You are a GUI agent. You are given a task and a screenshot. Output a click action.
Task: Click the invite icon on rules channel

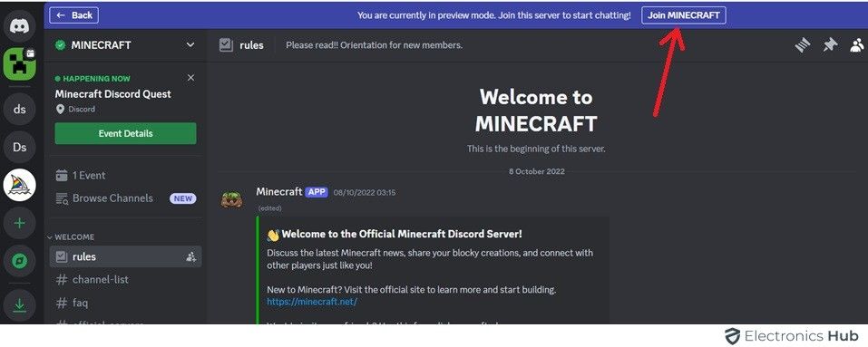point(191,257)
